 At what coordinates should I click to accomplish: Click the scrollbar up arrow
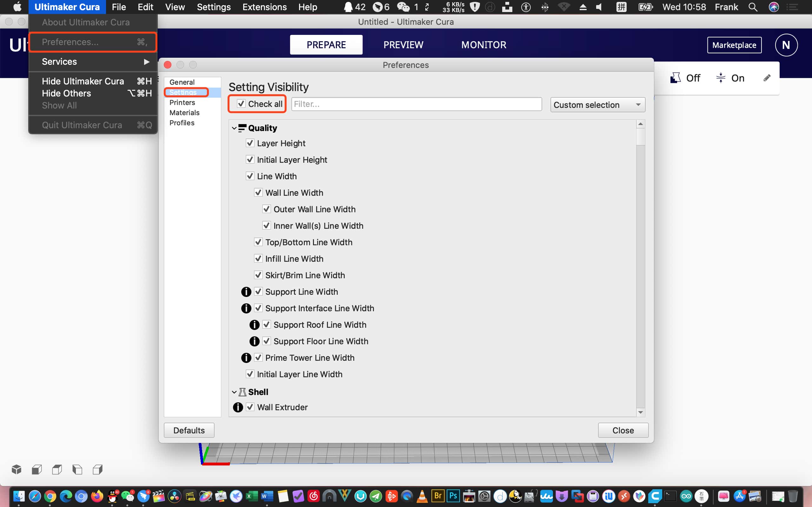pos(640,124)
